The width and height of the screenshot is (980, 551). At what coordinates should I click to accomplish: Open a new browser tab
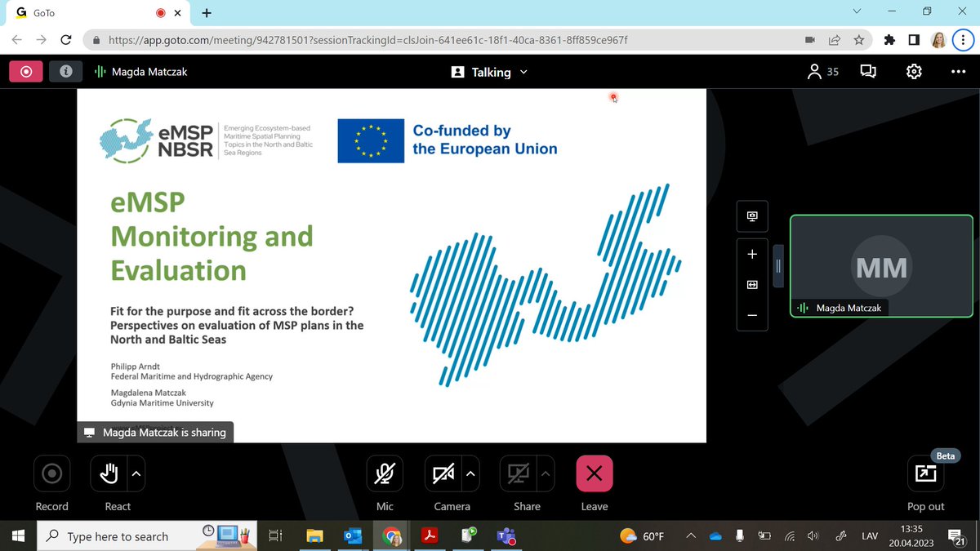(x=207, y=13)
